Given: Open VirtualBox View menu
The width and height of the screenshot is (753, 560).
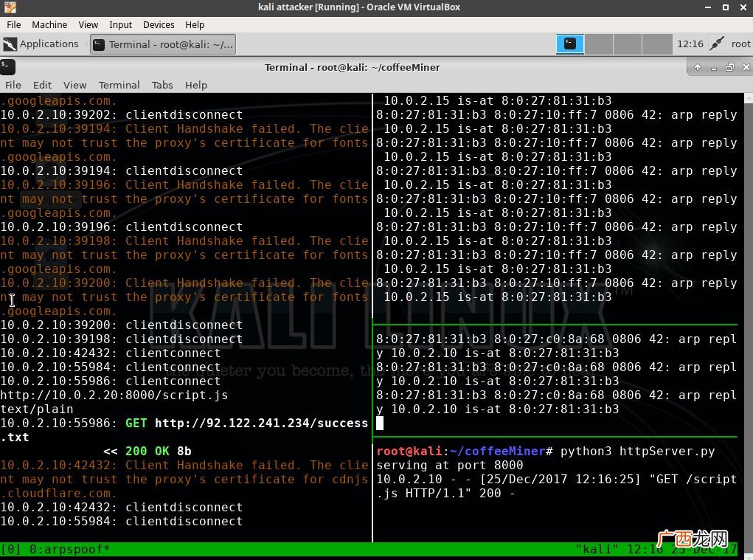Looking at the screenshot, I should coord(89,24).
